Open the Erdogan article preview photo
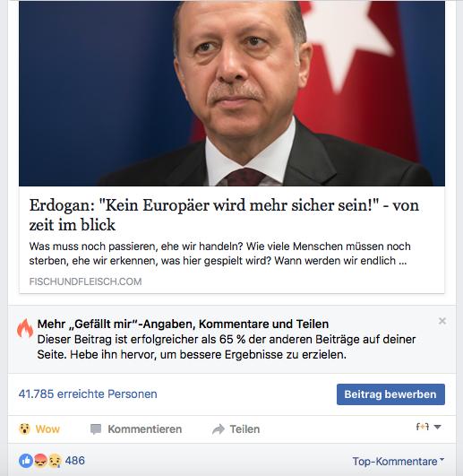Screen dimensions: 463x476 click(x=232, y=93)
